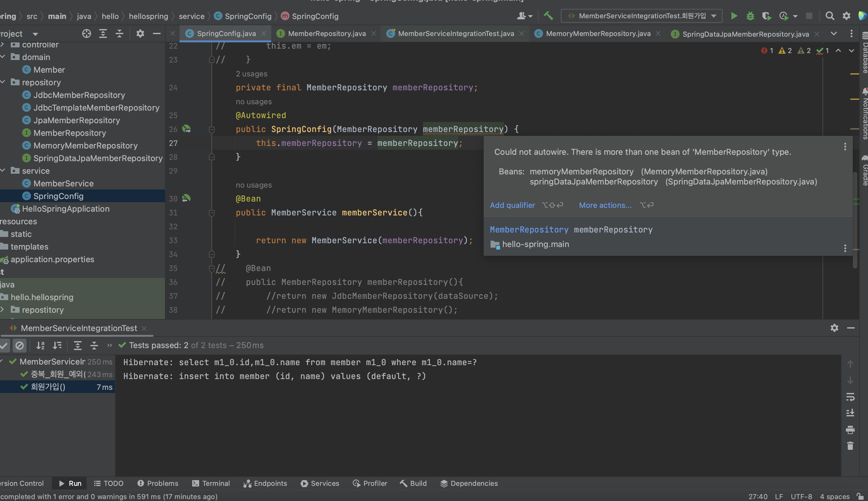The height and width of the screenshot is (501, 868).
Task: Collapse the service folder
Action: coord(3,171)
